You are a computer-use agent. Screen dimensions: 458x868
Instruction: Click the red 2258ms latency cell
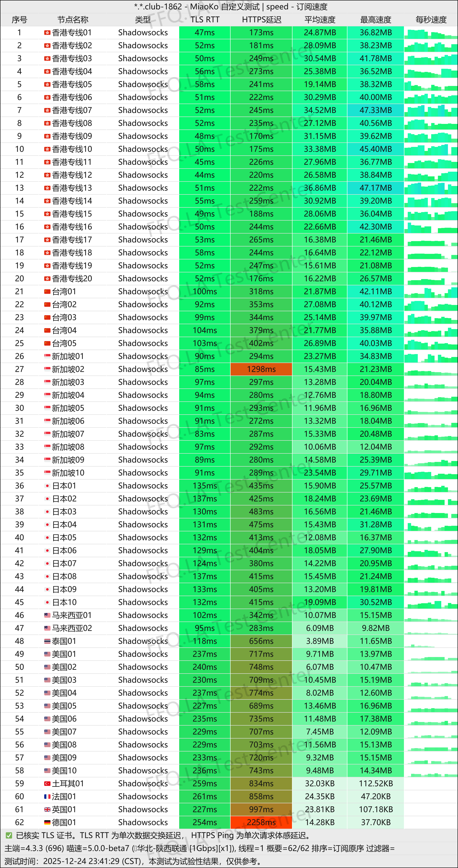(261, 822)
